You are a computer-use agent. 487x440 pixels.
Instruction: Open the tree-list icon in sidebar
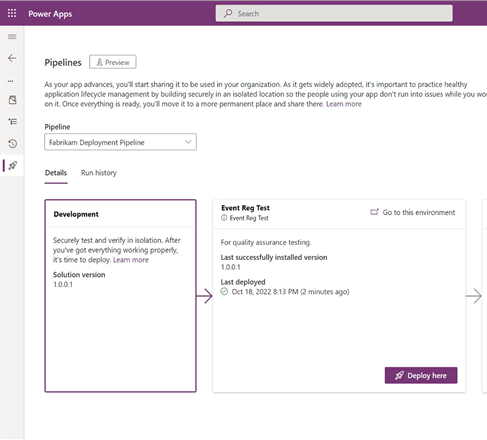[13, 122]
